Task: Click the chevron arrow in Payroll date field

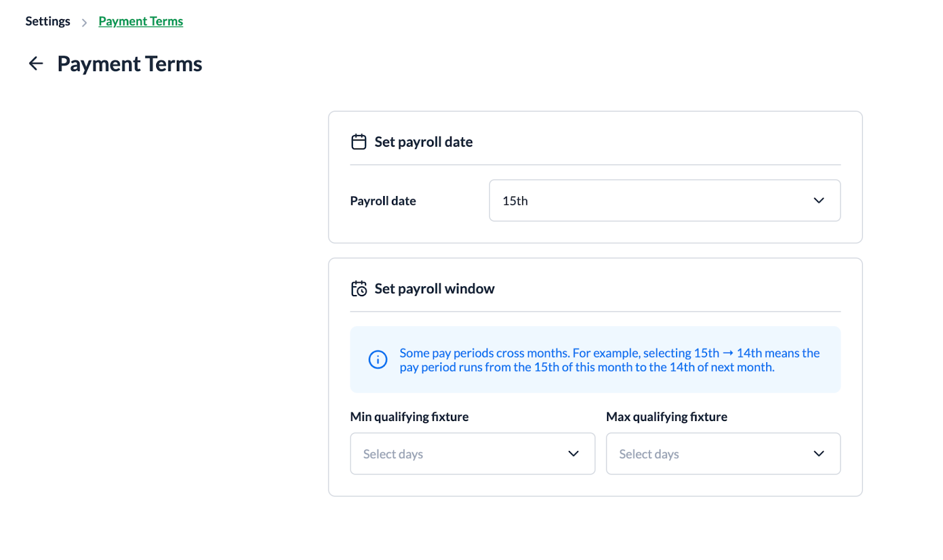Action: [x=819, y=201]
